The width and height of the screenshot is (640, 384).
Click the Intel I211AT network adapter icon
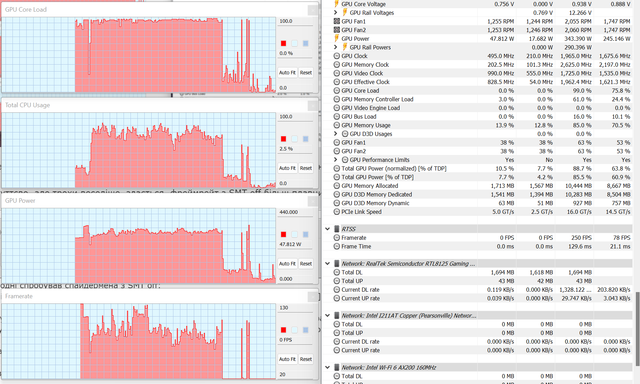click(x=337, y=315)
